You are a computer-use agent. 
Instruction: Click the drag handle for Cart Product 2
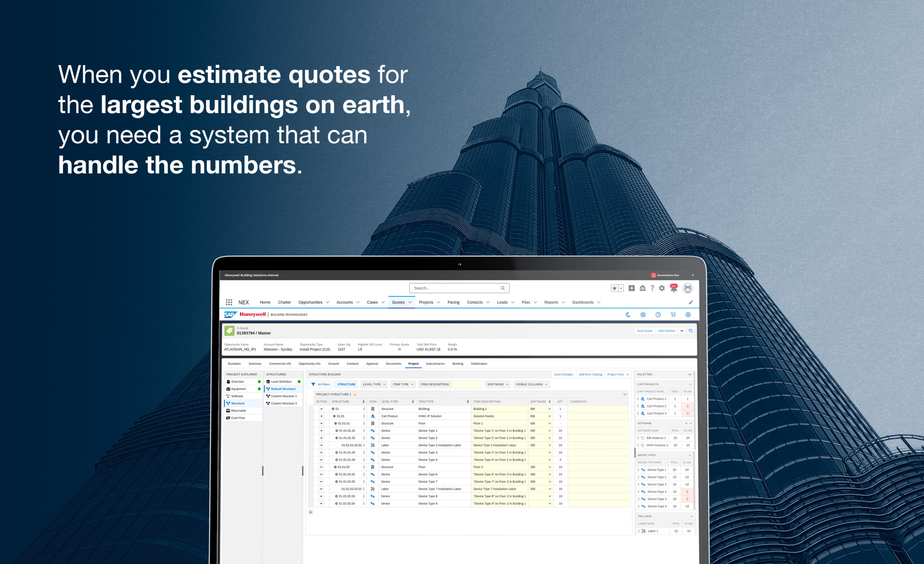638,406
